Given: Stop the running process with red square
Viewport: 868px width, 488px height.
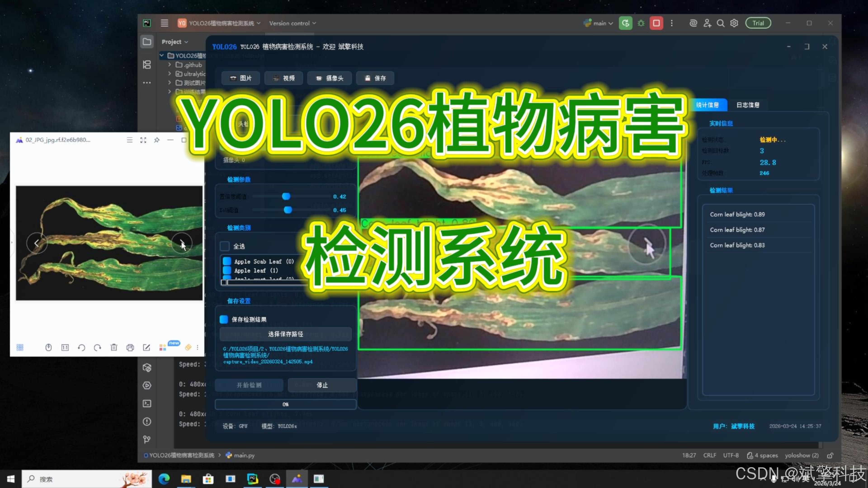Looking at the screenshot, I should coord(656,23).
